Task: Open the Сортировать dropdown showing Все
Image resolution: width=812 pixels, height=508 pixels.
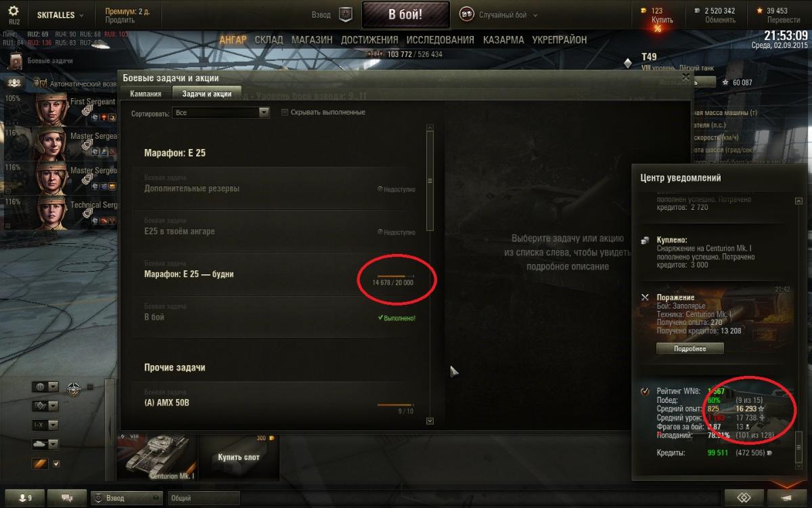Action: 221,113
